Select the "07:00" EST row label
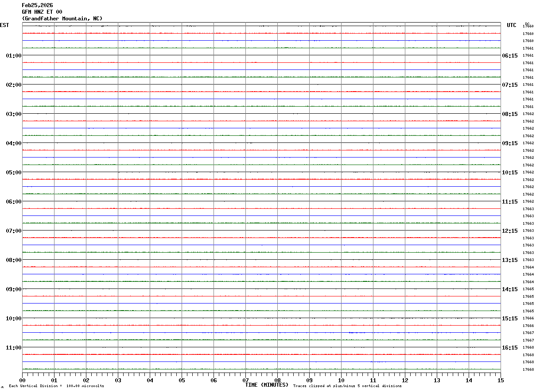 pos(14,231)
